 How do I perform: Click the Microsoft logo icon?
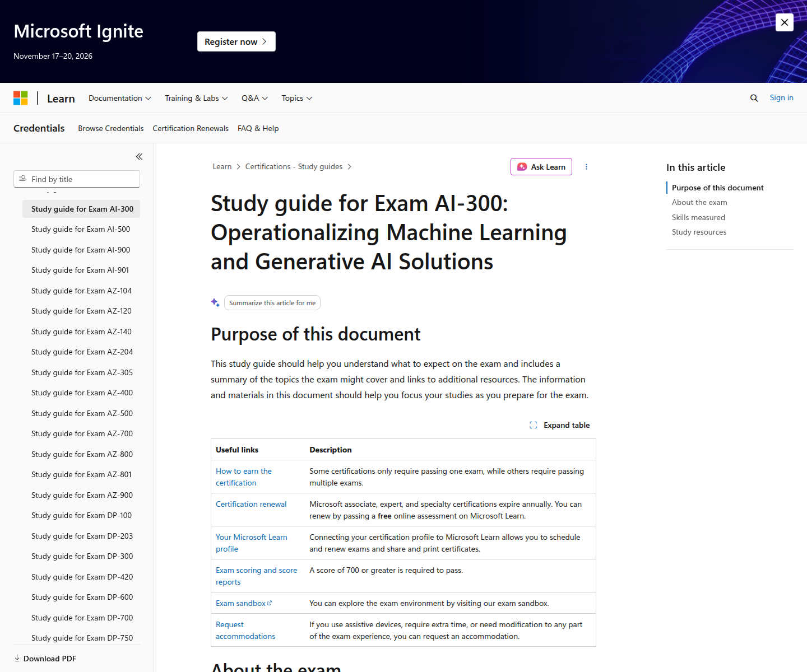pos(21,98)
